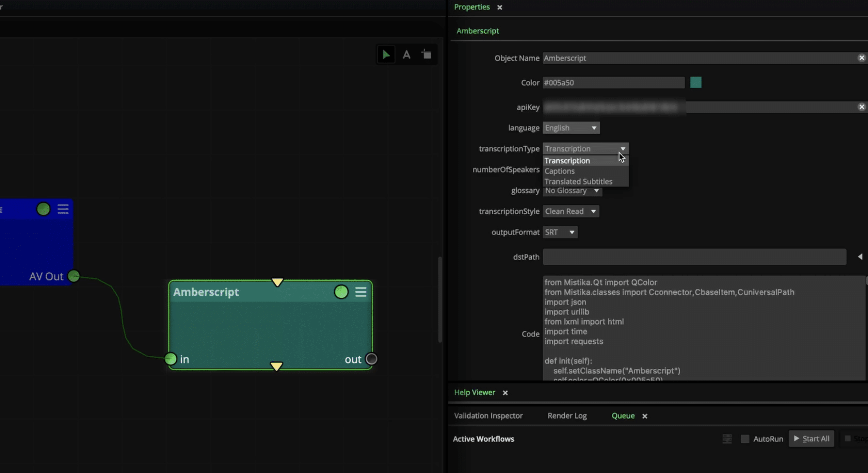Click the canvas vertical scrollbar handle
The width and height of the screenshot is (868, 473).
coord(440,299)
